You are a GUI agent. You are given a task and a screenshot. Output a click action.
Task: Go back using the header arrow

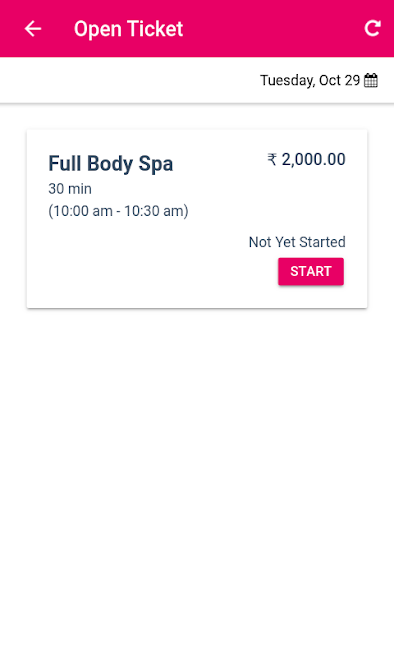coord(33,29)
